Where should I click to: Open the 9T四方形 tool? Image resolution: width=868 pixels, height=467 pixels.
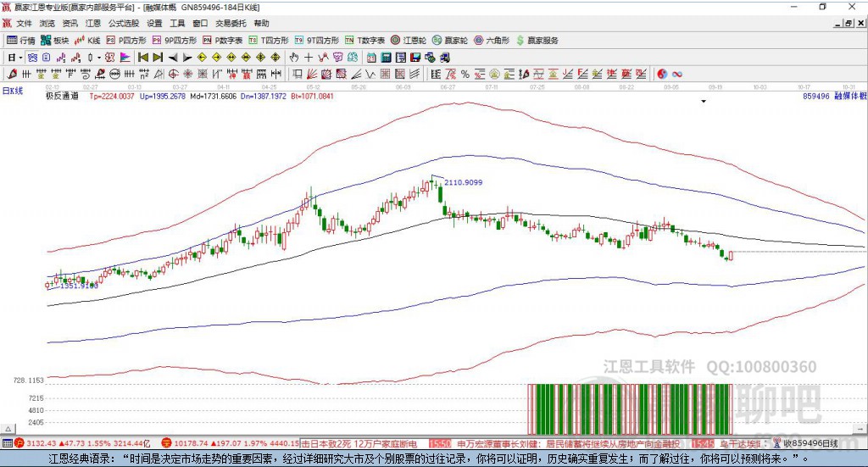pos(317,41)
